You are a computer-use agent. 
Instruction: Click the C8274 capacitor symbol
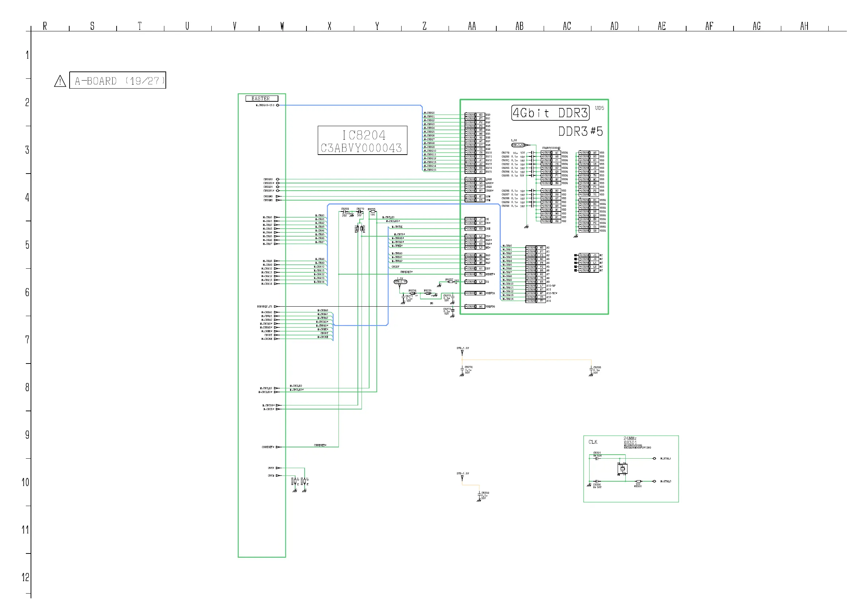pyautogui.click(x=462, y=369)
